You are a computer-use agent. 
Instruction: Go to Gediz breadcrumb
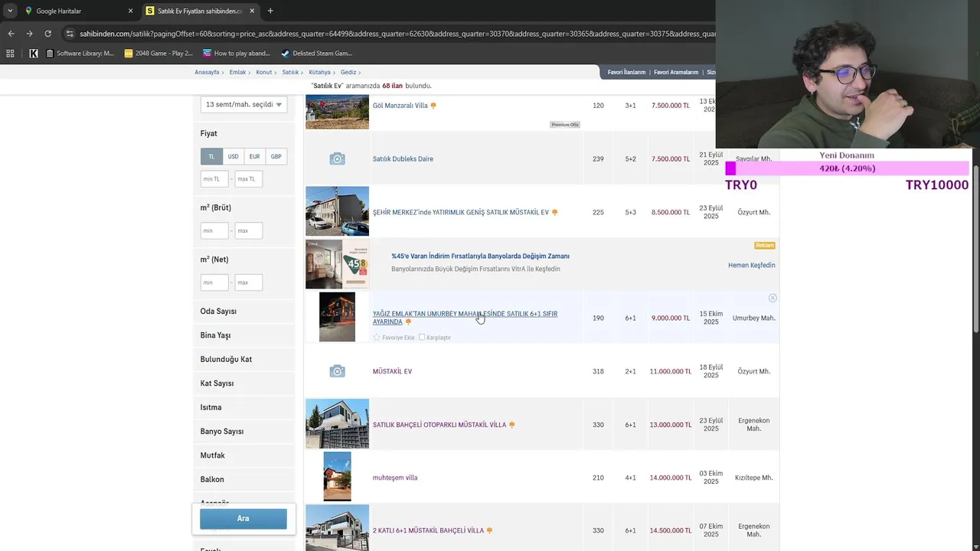pyautogui.click(x=348, y=72)
